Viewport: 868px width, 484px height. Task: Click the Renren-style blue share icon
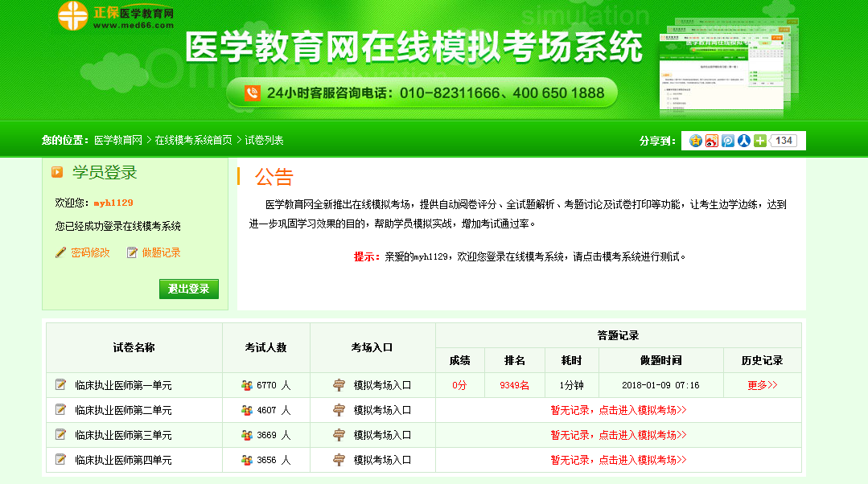pos(743,140)
